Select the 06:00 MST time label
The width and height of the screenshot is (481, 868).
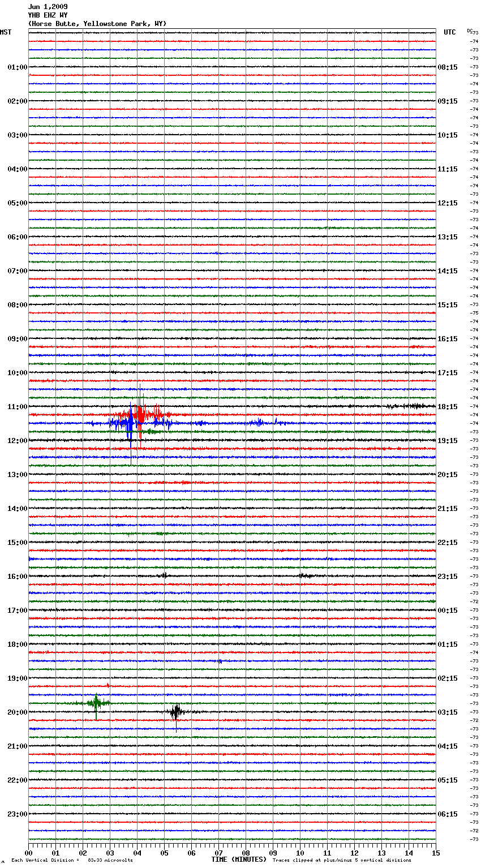pyautogui.click(x=18, y=237)
